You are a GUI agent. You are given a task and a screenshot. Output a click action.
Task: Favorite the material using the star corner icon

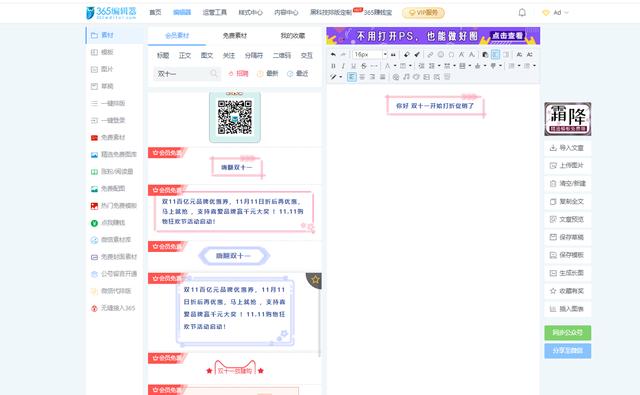point(315,280)
